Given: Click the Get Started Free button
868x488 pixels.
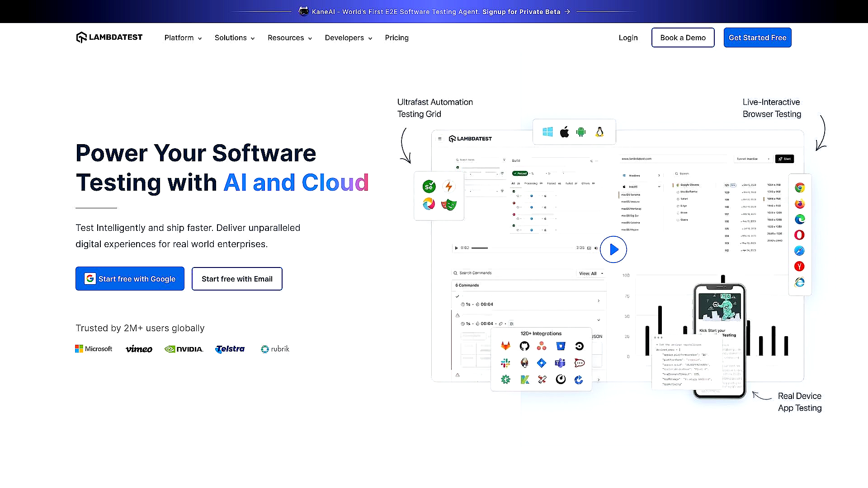Looking at the screenshot, I should point(757,38).
